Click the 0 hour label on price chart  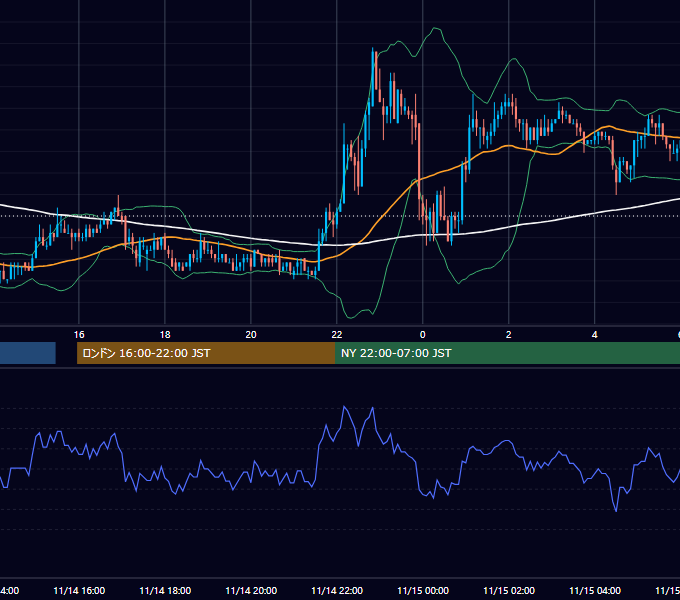[x=422, y=335]
